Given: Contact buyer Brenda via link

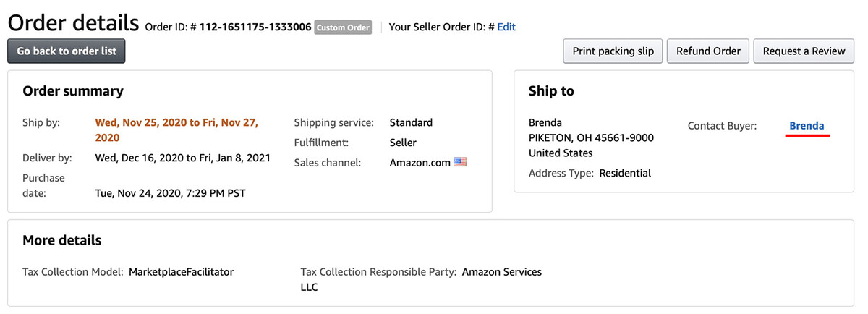Looking at the screenshot, I should pyautogui.click(x=807, y=126).
